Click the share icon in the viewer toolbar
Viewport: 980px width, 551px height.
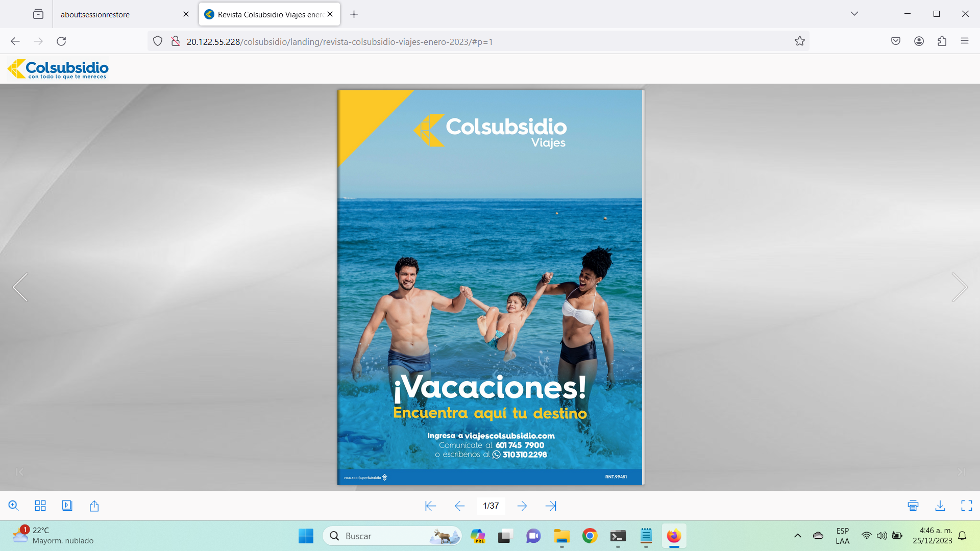[94, 506]
